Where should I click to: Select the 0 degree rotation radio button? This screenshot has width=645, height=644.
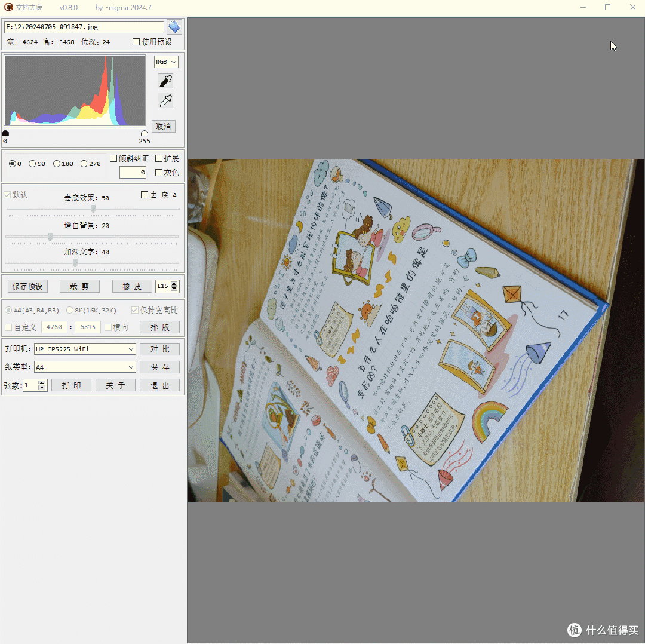click(x=13, y=164)
